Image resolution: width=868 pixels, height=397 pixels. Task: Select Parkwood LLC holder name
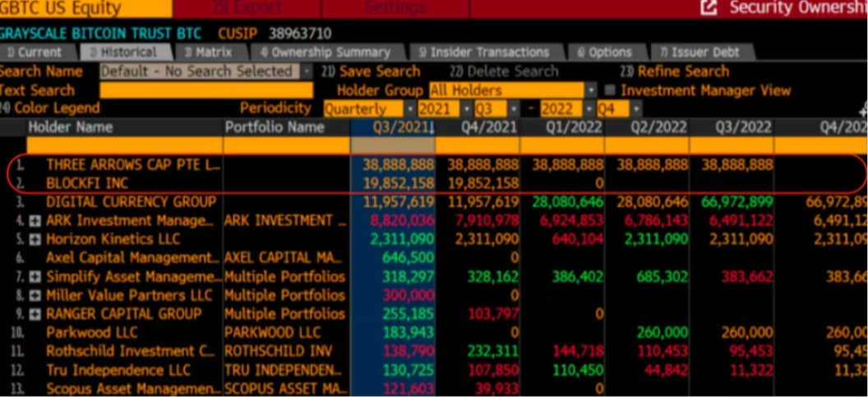click(x=91, y=333)
